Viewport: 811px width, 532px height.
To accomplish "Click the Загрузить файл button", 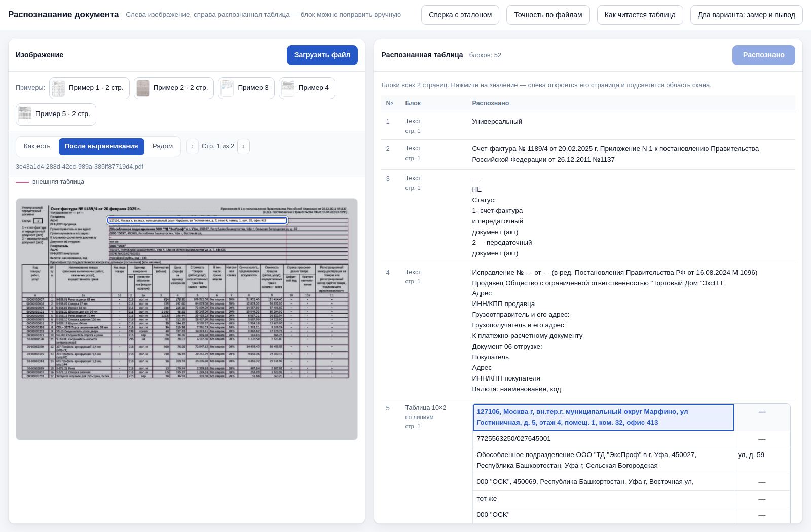I will point(322,55).
